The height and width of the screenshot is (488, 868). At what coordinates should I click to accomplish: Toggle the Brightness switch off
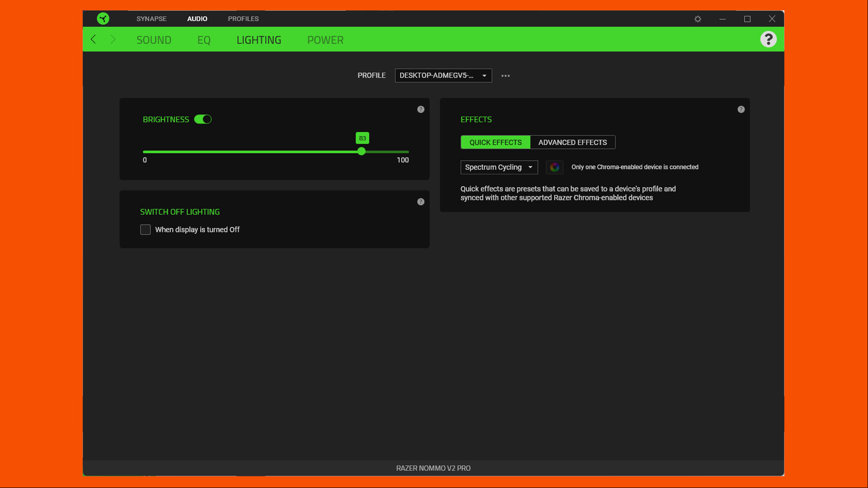click(x=203, y=119)
